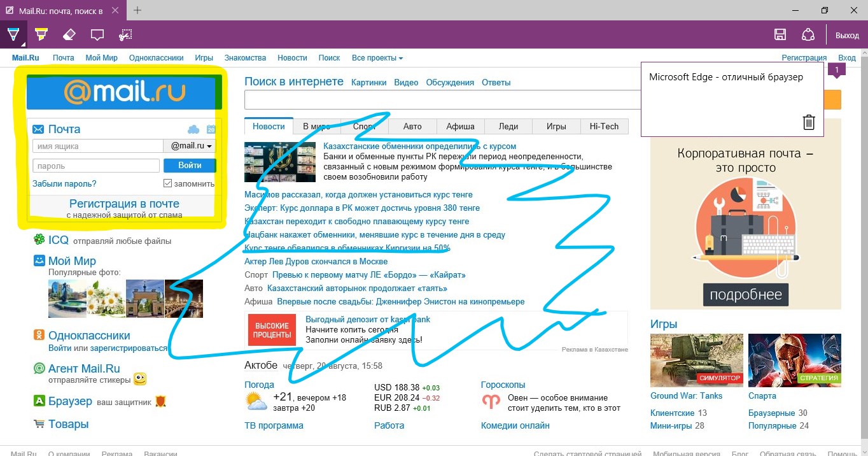Share the web note

(x=808, y=34)
